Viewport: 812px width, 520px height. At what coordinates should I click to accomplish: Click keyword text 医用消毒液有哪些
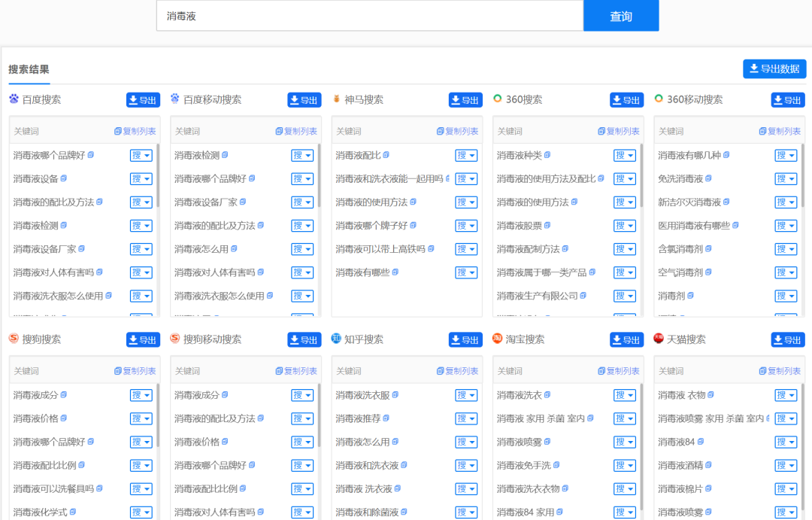click(x=693, y=225)
